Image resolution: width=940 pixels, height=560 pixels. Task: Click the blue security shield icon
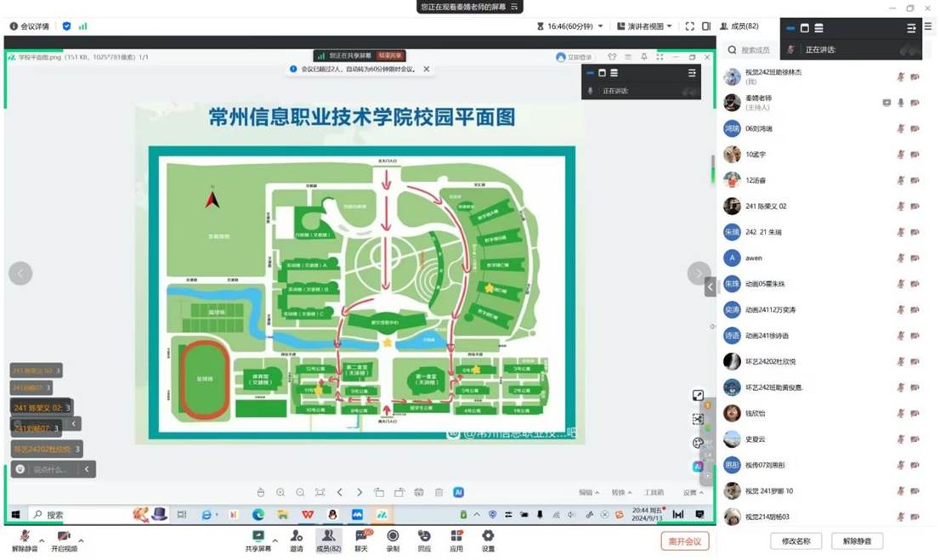click(x=66, y=26)
